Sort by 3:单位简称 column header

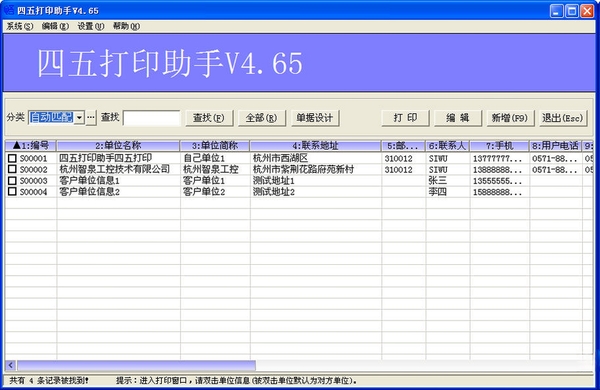click(215, 146)
